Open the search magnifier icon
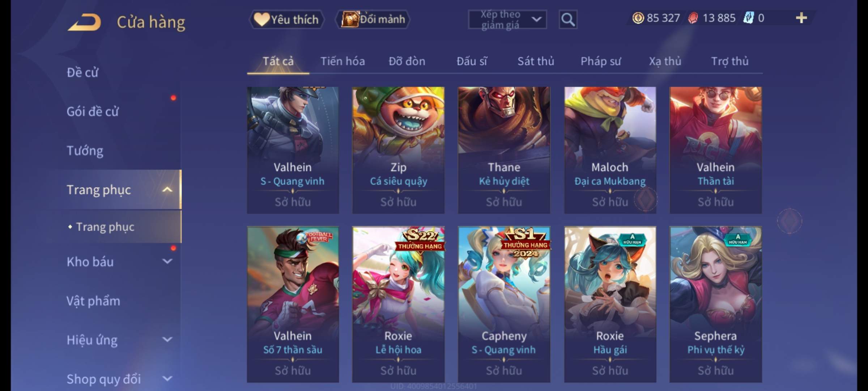Screen dimensions: 868x391 click(568, 19)
